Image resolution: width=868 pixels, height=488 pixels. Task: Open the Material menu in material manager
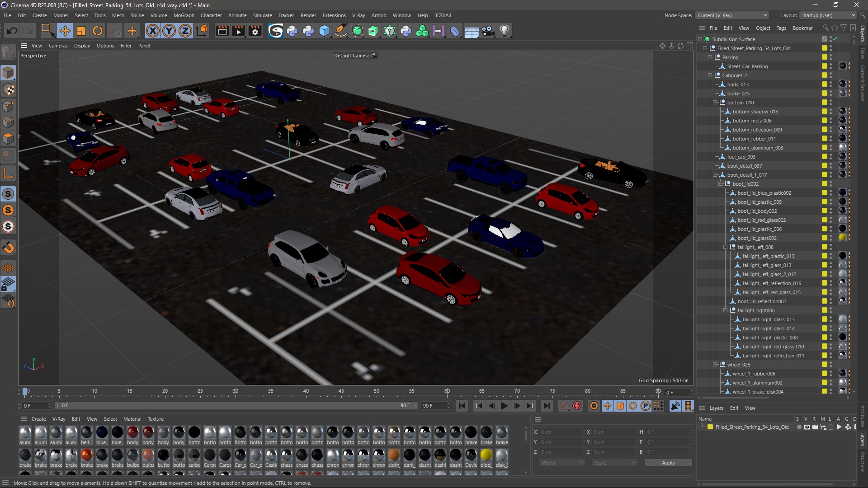[x=132, y=419]
